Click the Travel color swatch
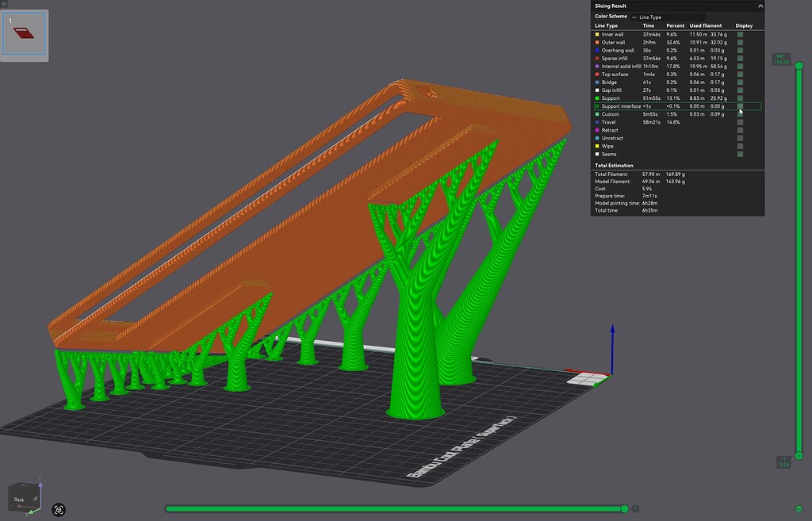Image resolution: width=812 pixels, height=521 pixels. (597, 122)
